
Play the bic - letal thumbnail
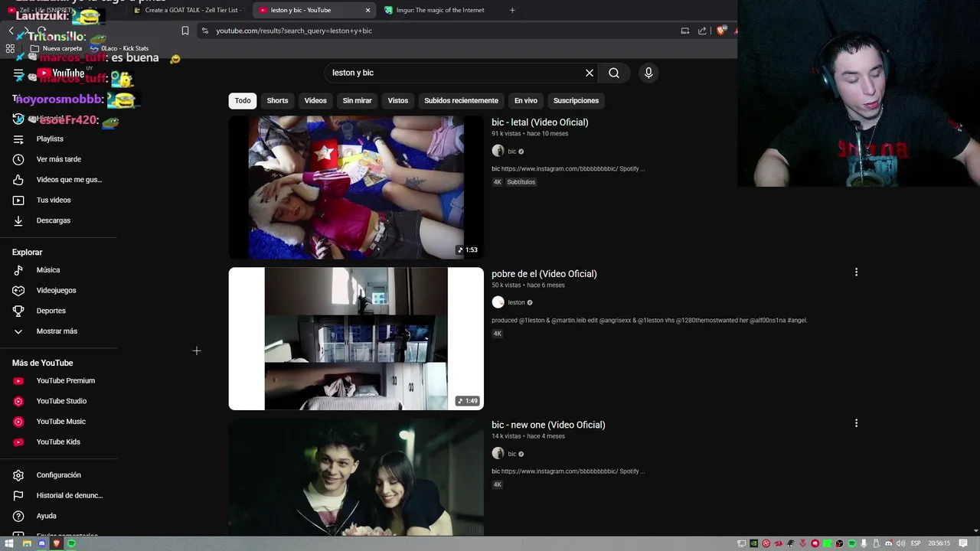pos(356,187)
